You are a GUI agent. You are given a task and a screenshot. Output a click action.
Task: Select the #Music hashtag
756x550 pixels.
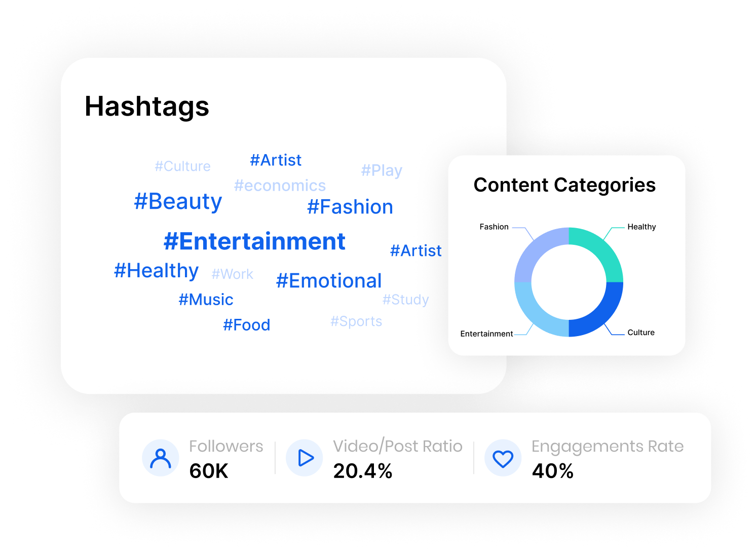(206, 300)
